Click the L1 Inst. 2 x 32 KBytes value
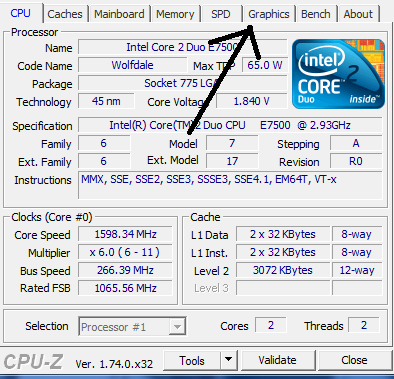This screenshot has height=379, width=394. pos(283,252)
